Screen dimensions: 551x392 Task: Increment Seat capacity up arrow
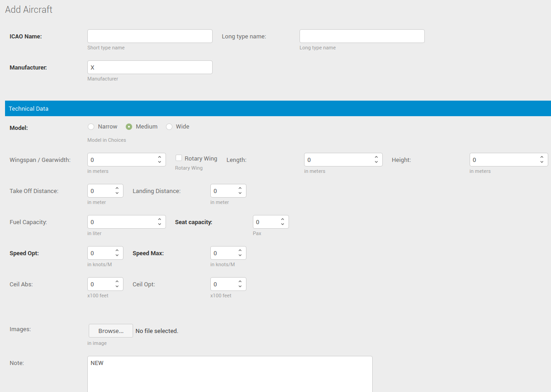point(283,220)
